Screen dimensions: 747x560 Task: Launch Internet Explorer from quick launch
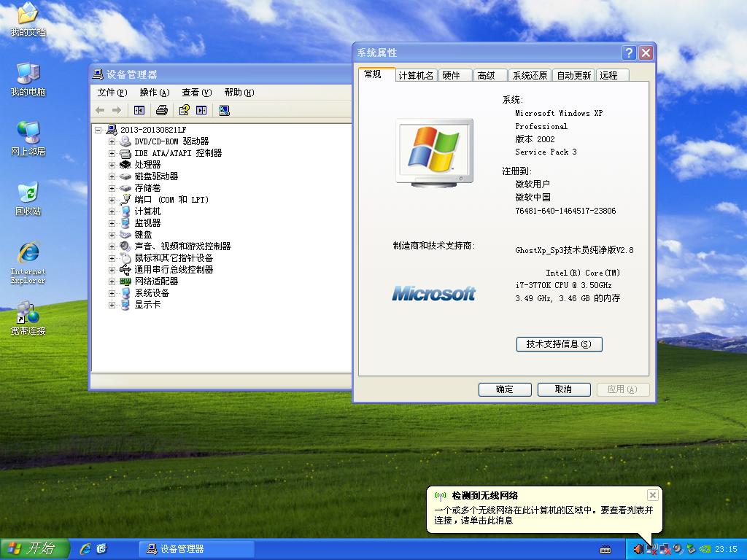click(85, 549)
